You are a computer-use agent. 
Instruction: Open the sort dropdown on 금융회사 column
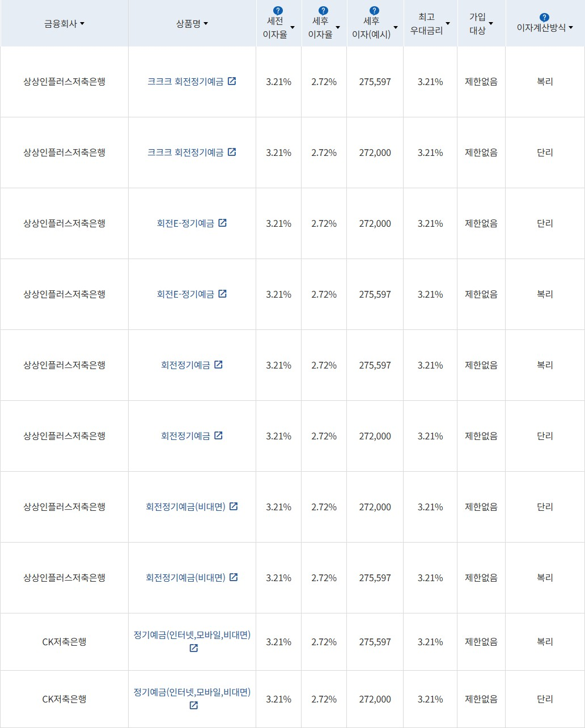coord(82,23)
